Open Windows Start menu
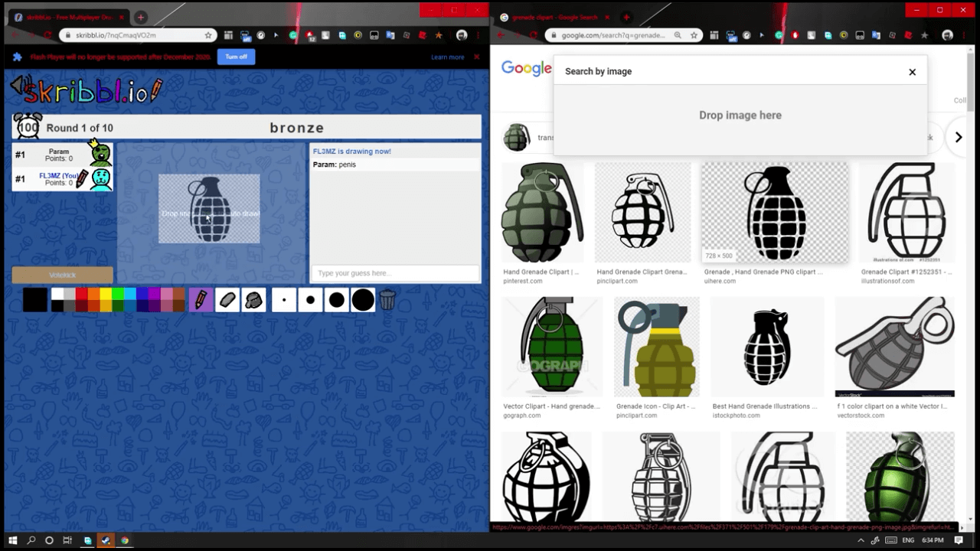 (x=12, y=540)
